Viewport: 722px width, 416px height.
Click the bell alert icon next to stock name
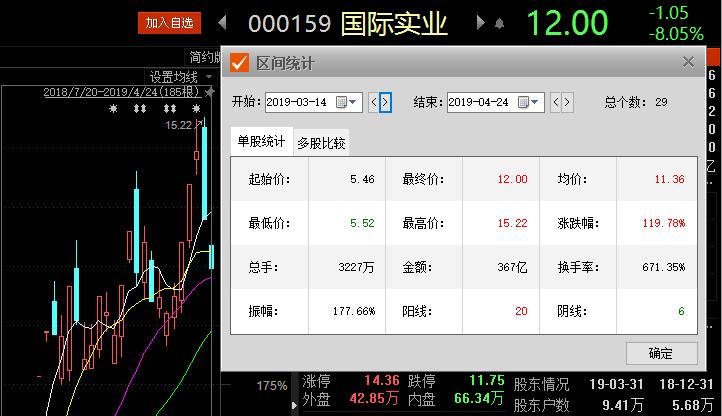500,23
